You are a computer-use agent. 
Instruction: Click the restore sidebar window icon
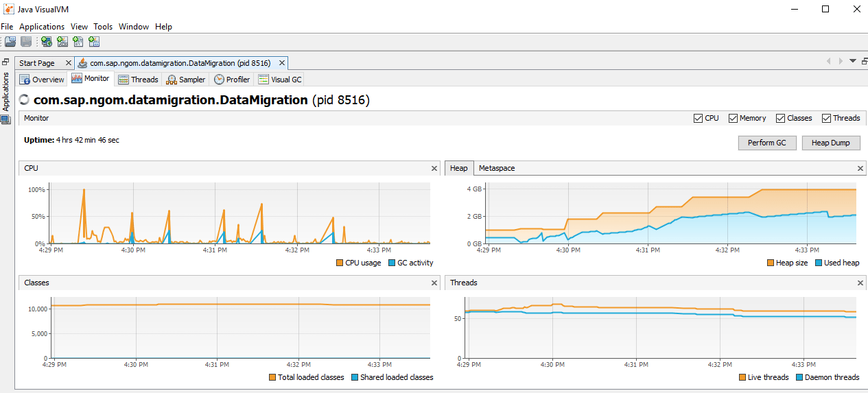point(5,62)
